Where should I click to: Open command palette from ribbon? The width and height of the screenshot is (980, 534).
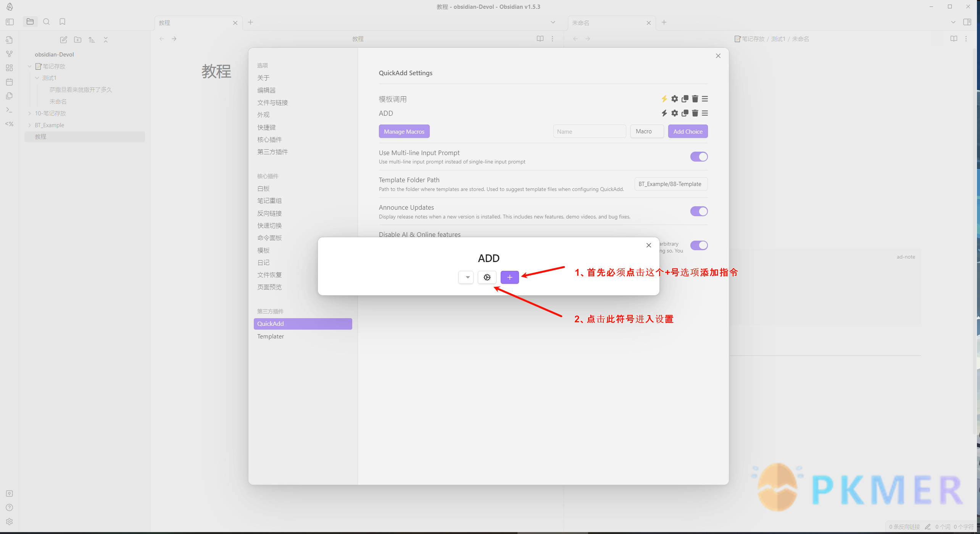click(x=10, y=110)
